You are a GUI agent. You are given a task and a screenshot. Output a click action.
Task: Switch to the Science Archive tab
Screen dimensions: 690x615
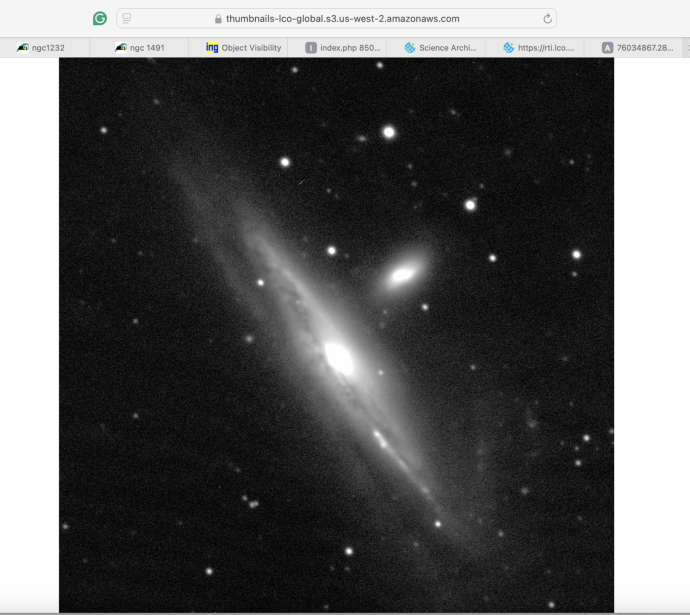pos(436,48)
